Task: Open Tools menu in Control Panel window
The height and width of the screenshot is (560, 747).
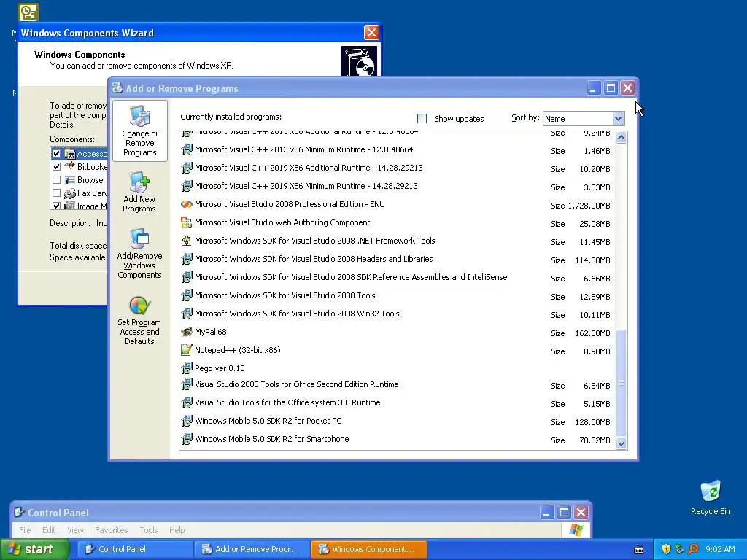Action: pos(149,530)
